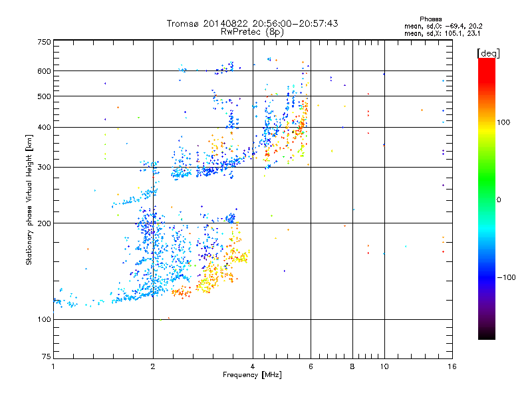Click x-axis tick label '1'

pyautogui.click(x=53, y=366)
